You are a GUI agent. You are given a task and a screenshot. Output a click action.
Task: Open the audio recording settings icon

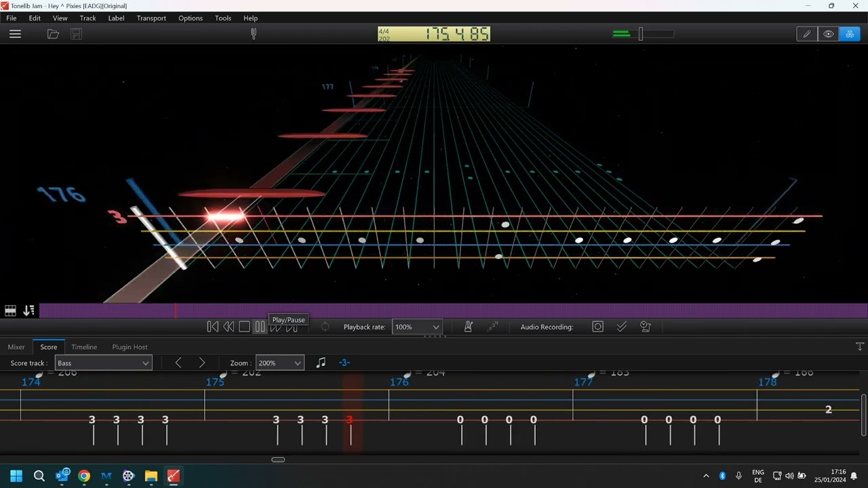tap(646, 327)
